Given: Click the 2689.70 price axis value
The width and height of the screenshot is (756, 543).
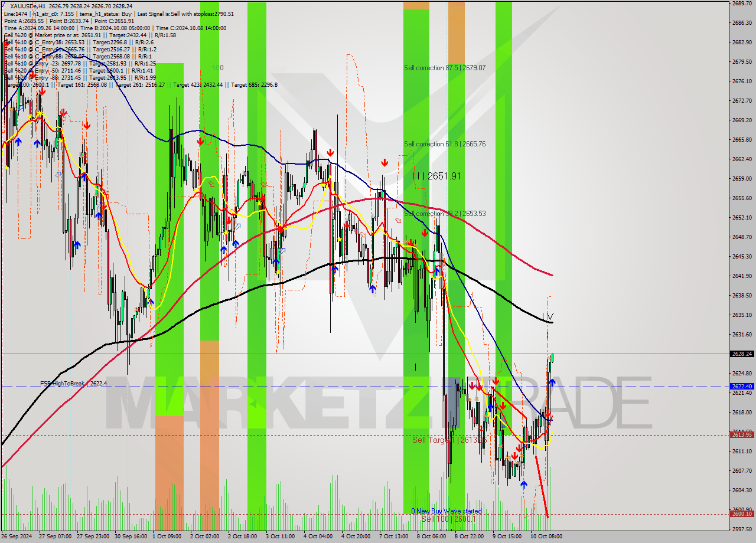Looking at the screenshot, I should point(742,4).
